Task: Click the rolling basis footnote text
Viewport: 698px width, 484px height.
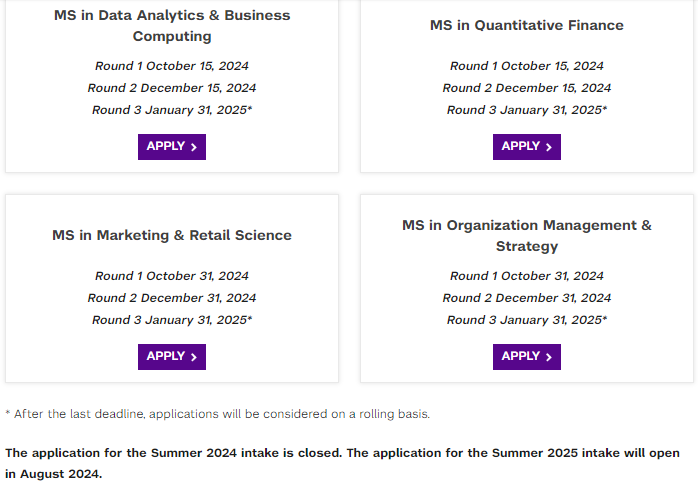Action: [218, 414]
